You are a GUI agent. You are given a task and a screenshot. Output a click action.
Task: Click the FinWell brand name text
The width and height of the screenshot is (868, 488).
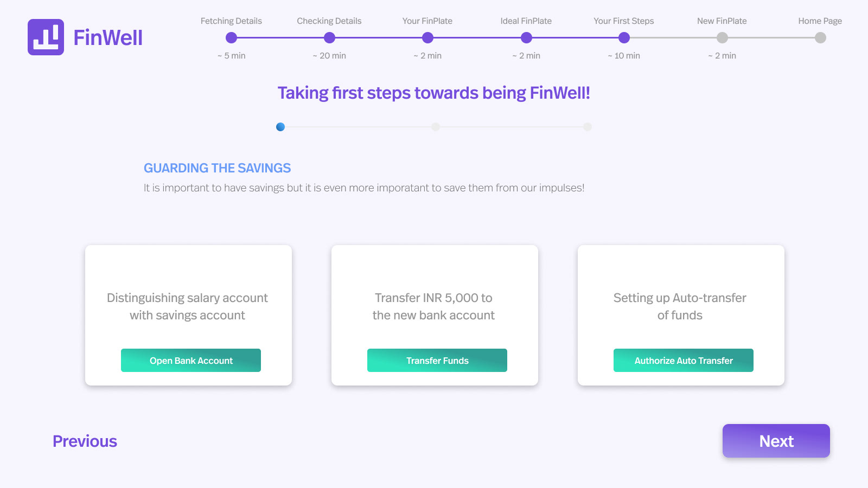click(108, 38)
